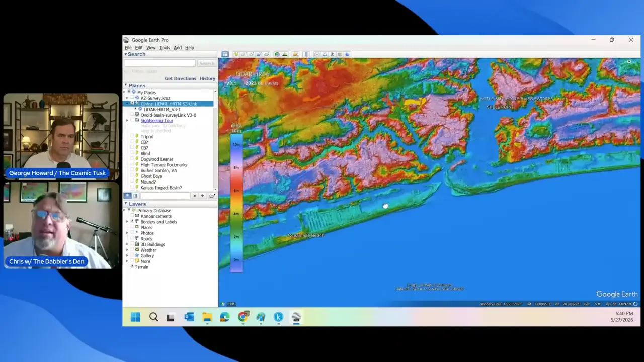Open Outlook from the taskbar
This screenshot has height=362, width=644.
click(x=189, y=317)
